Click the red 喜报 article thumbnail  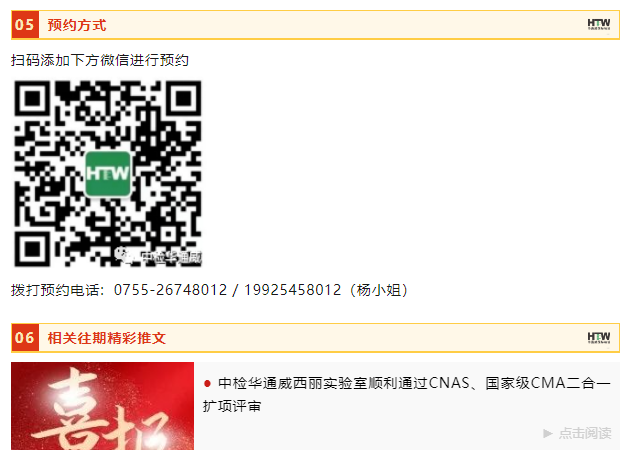click(x=102, y=406)
